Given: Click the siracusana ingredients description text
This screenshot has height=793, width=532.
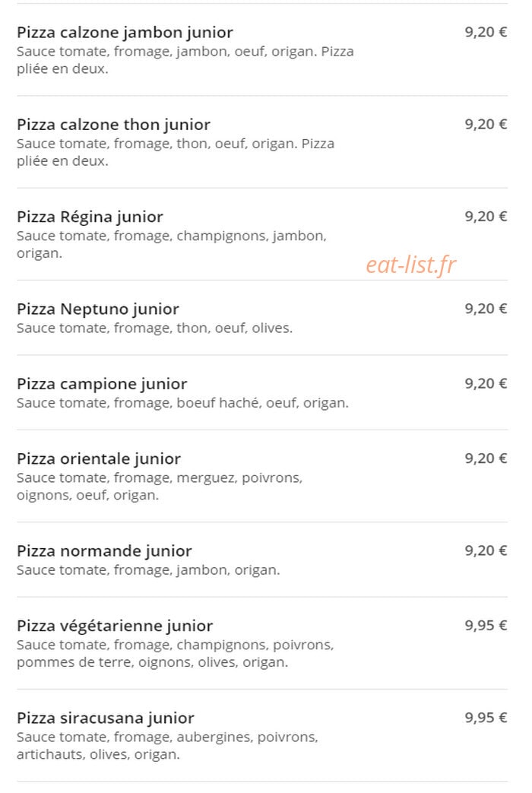Looking at the screenshot, I should tap(167, 745).
